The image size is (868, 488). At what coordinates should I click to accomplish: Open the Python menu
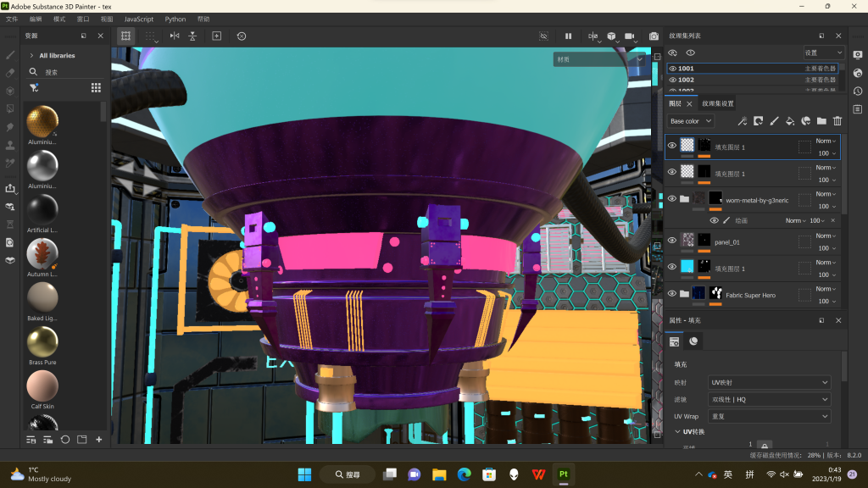coord(175,19)
